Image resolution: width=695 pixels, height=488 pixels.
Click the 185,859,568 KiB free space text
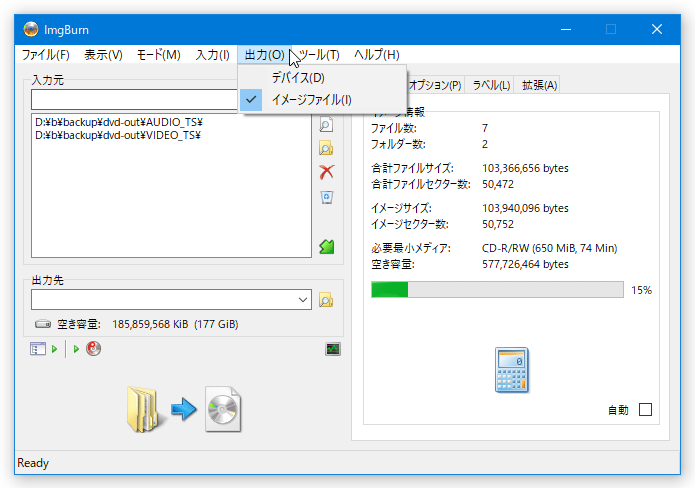coord(175,324)
